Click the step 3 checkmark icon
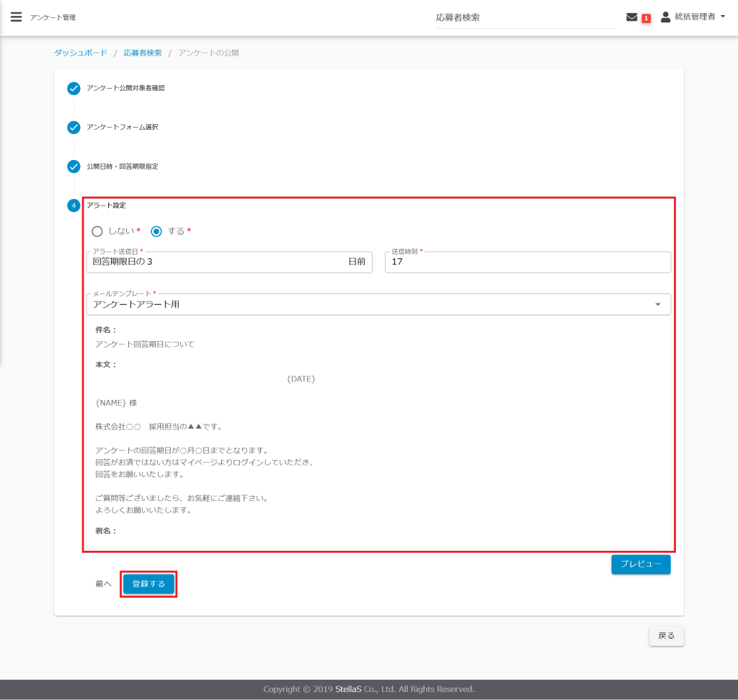Viewport: 738px width, 700px height. (x=74, y=167)
